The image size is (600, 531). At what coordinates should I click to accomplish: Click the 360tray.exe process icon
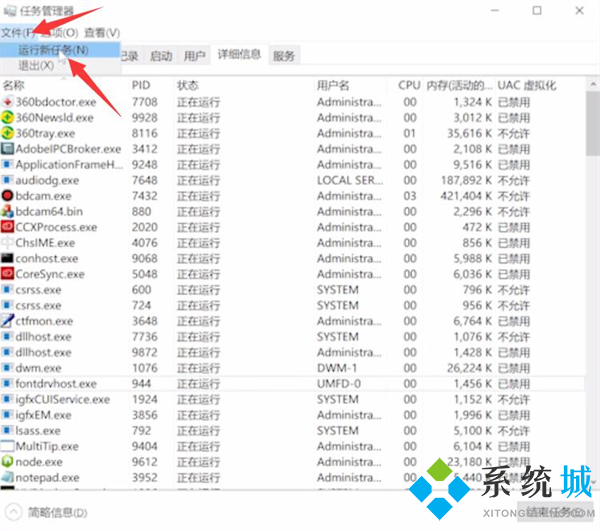click(7, 134)
